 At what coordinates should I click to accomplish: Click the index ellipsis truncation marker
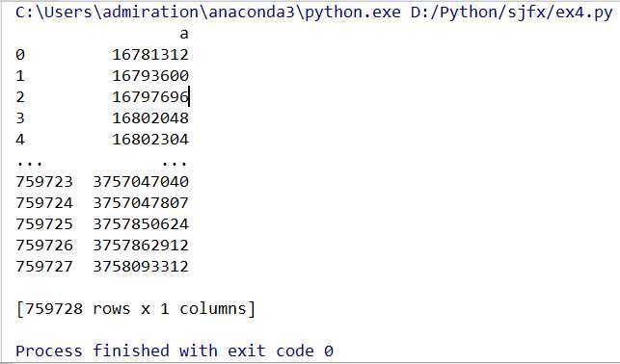click(29, 163)
